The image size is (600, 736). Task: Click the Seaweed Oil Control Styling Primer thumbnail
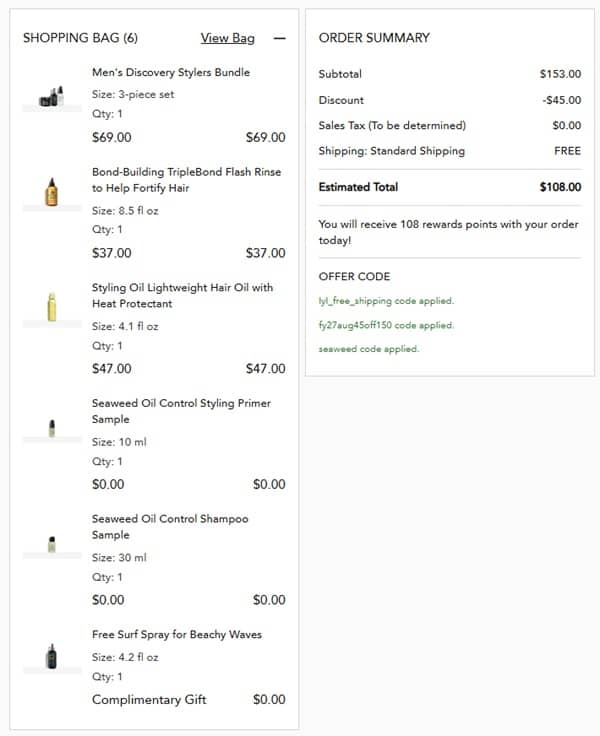click(x=52, y=428)
